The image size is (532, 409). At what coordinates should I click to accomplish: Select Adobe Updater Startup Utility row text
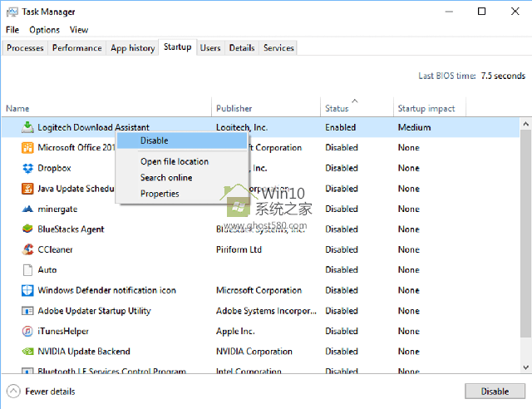[94, 311]
